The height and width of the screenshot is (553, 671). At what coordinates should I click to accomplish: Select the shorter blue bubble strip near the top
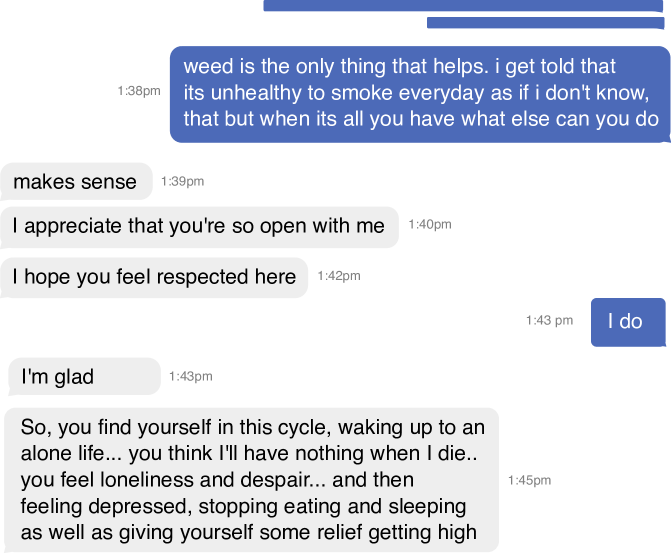(545, 22)
